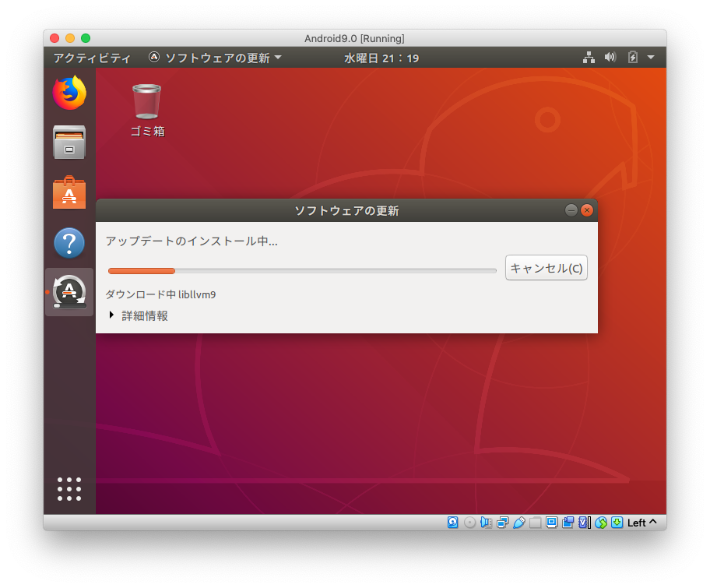Open the ソフトウェアの更新 app menu
Image resolution: width=710 pixels, height=588 pixels.
point(215,58)
